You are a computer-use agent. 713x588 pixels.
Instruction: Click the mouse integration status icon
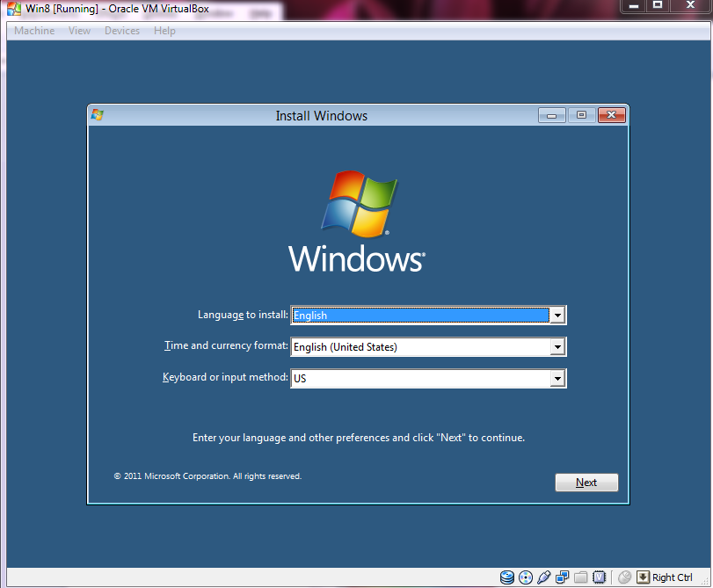[x=625, y=577]
